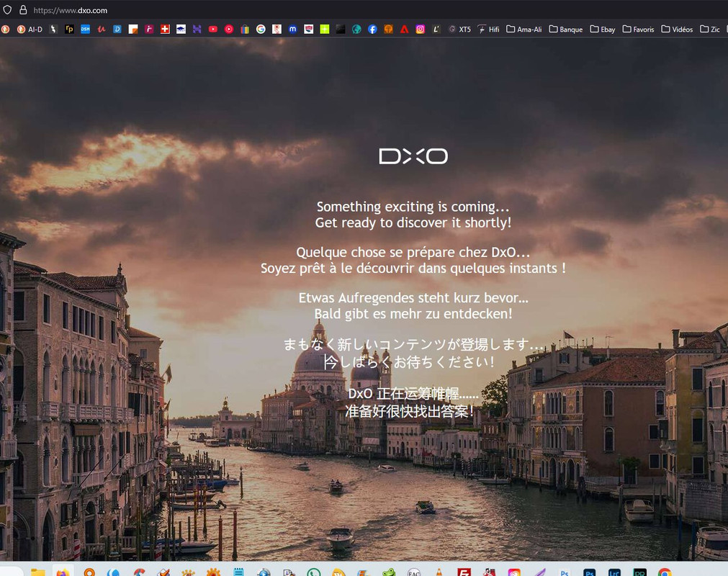The width and height of the screenshot is (728, 576).
Task: Open the YouTube bookmark icon
Action: (x=212, y=30)
